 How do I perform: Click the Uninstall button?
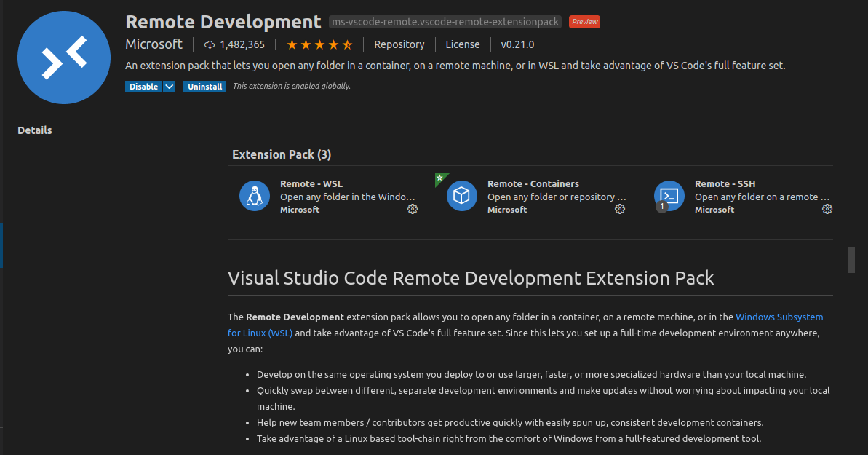[205, 87]
